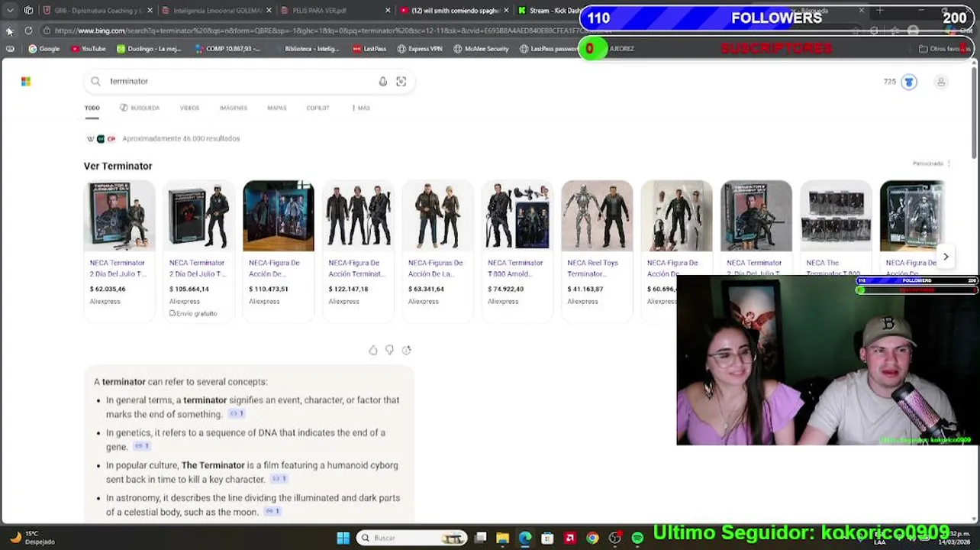The image size is (980, 550).
Task: Open the Bing Rewards medal icon
Action: click(909, 82)
